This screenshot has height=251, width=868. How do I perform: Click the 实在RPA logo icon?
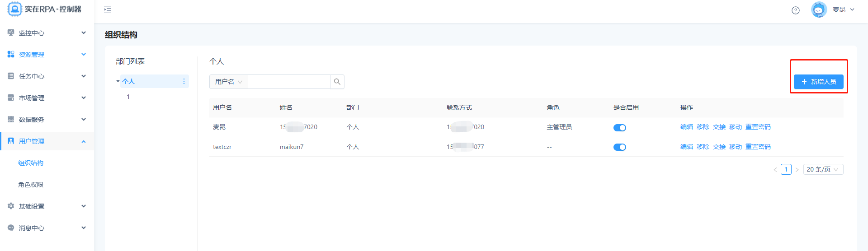point(14,9)
